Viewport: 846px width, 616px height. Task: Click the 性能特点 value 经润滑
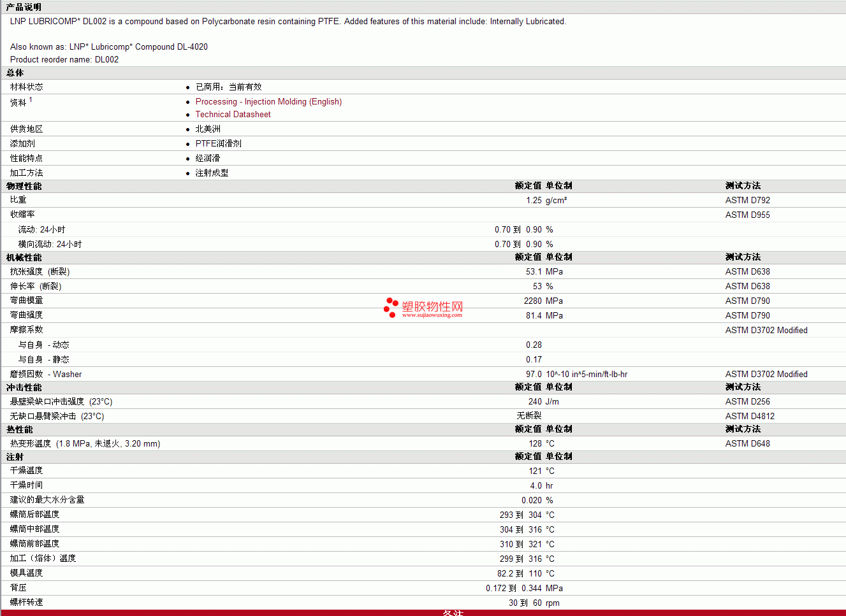click(x=208, y=159)
